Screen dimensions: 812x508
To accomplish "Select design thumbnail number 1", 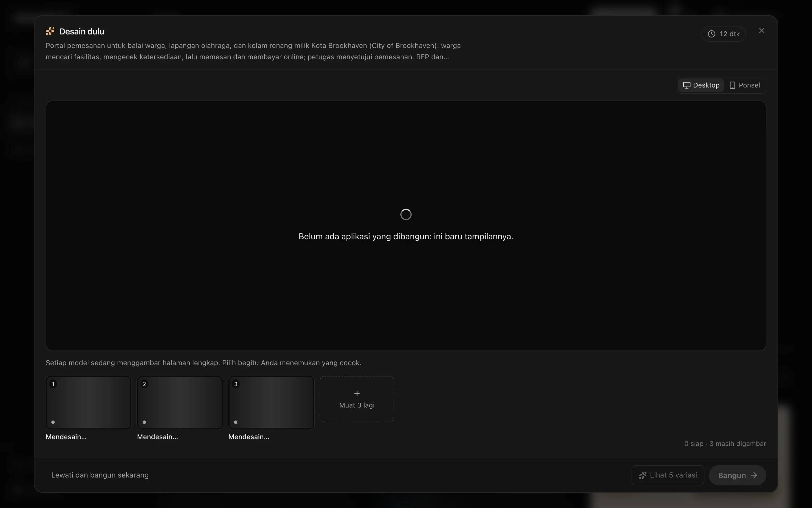I will (89, 402).
